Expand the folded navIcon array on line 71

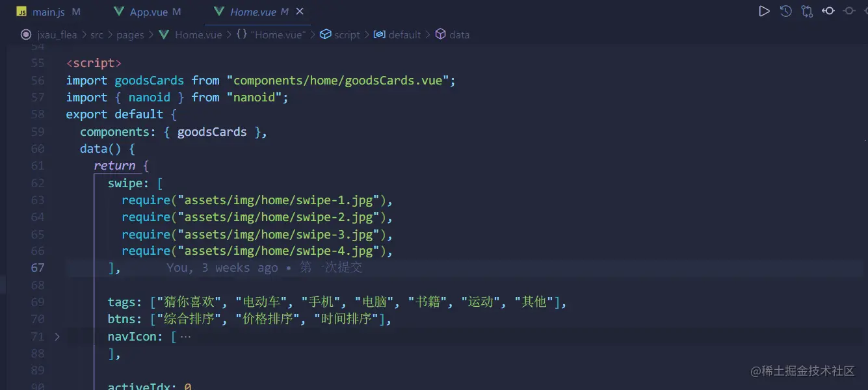(x=57, y=337)
